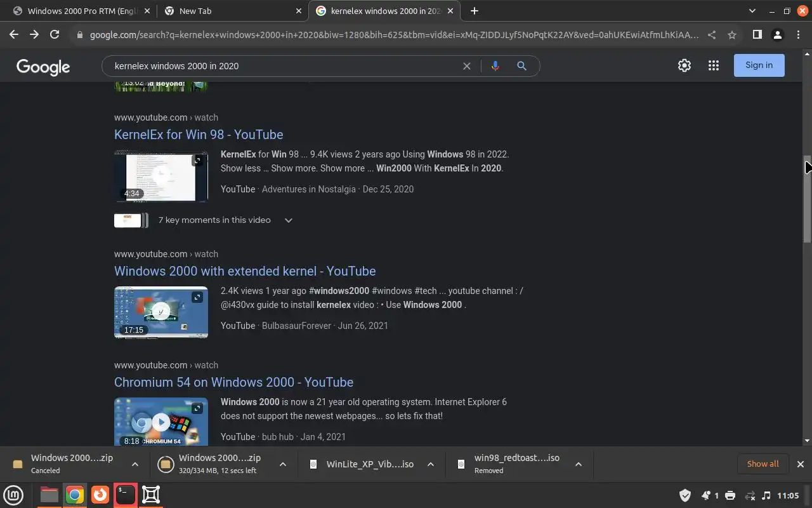The width and height of the screenshot is (812, 508).
Task: Switch to Chrome in the taskbar
Action: [x=75, y=495]
